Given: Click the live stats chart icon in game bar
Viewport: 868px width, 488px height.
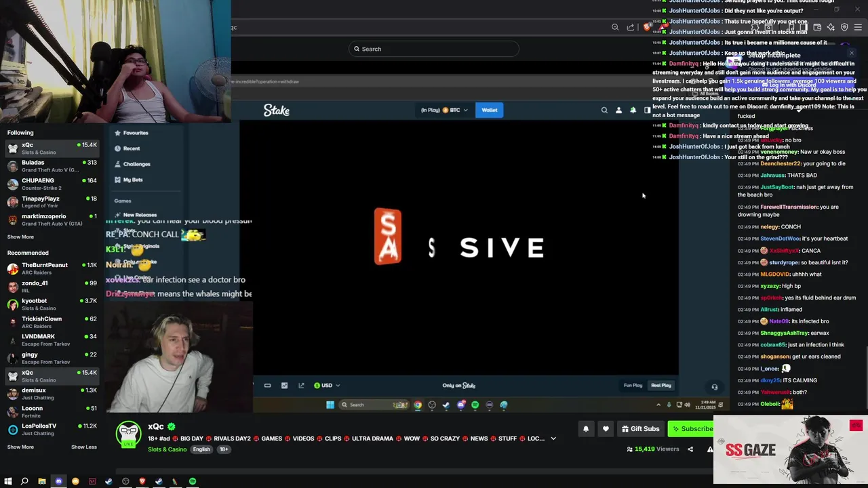Looking at the screenshot, I should (x=284, y=386).
